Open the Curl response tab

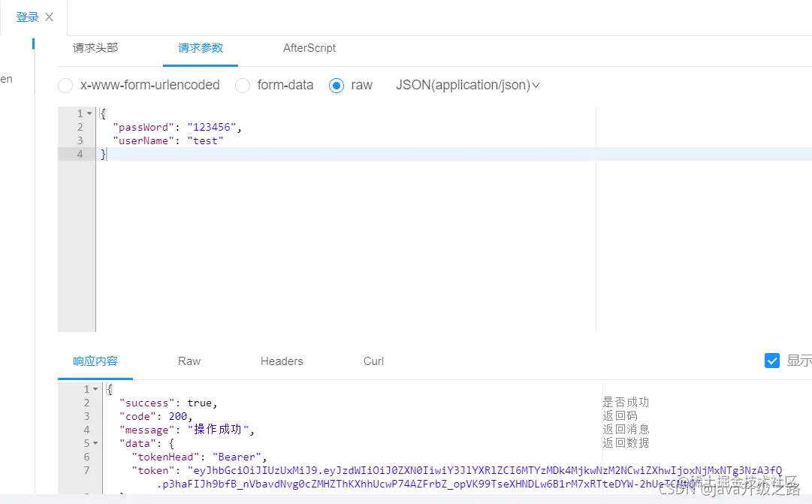tap(373, 361)
